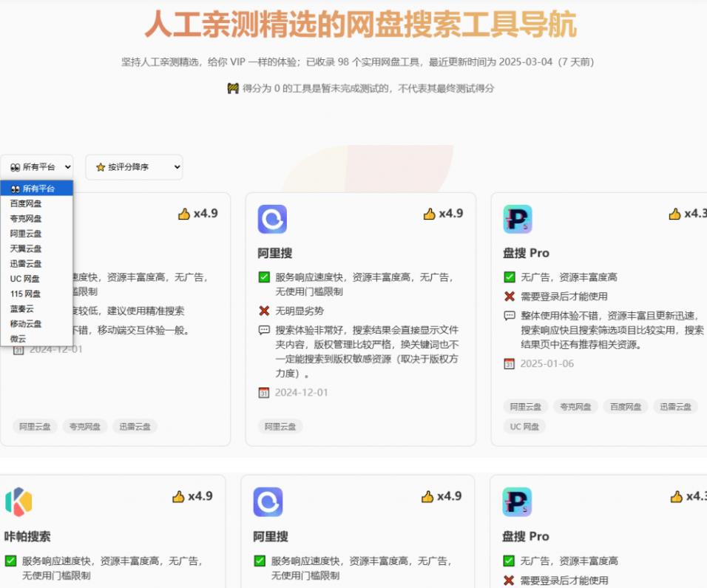Pick 阿里云盘 in the dropdown list
The image size is (707, 588).
point(36,234)
